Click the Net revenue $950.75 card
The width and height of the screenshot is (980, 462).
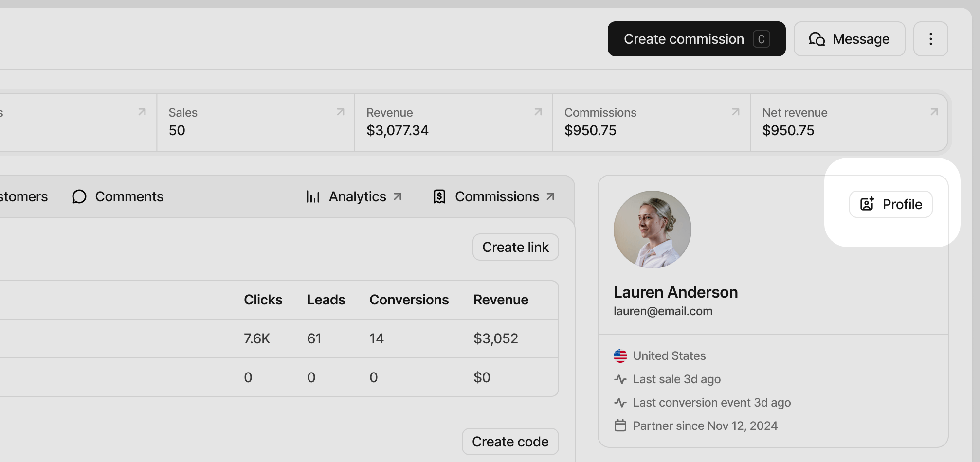coord(849,123)
